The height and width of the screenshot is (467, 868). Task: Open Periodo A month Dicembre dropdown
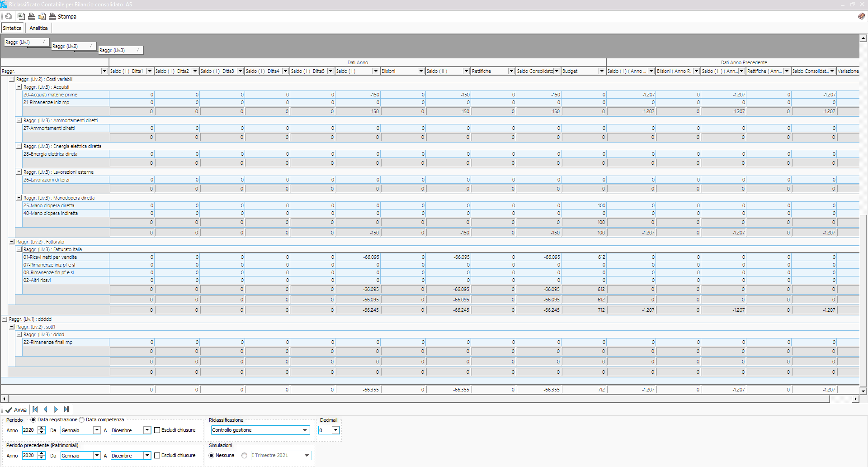pyautogui.click(x=147, y=430)
